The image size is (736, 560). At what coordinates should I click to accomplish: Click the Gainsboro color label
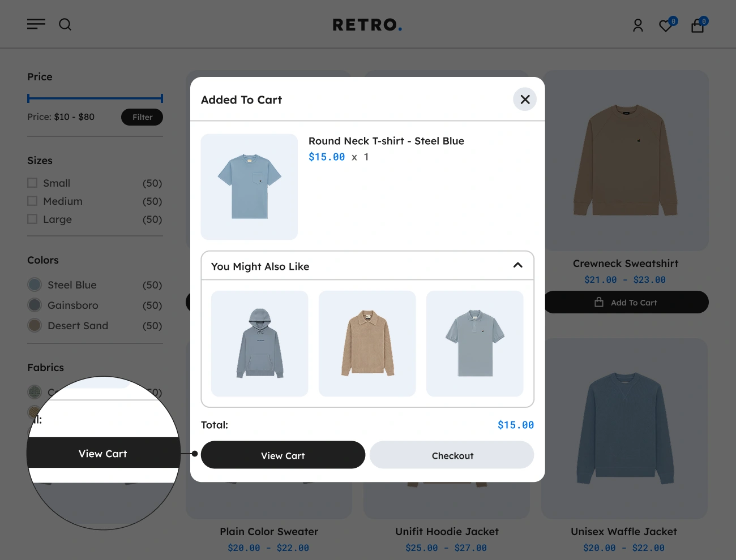click(x=73, y=305)
